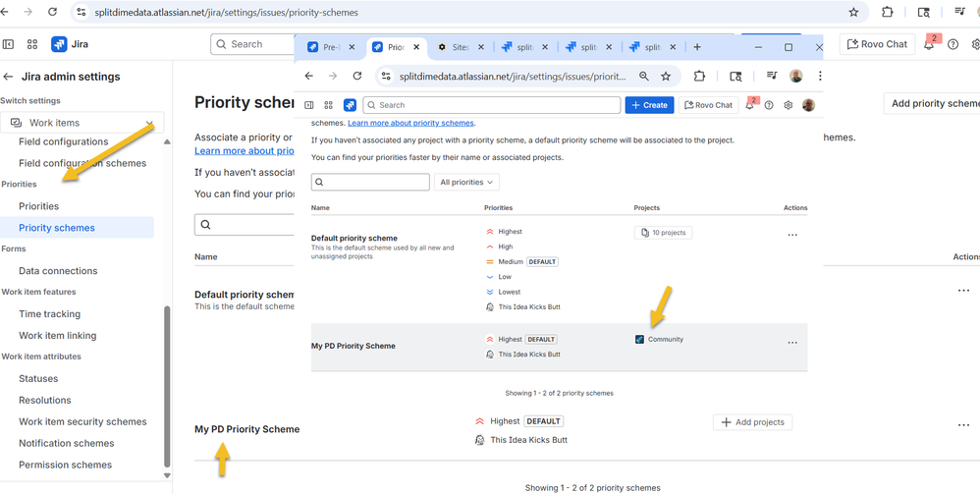Open new tab with plus in front window
Viewport: 980px width, 494px height.
[x=697, y=47]
